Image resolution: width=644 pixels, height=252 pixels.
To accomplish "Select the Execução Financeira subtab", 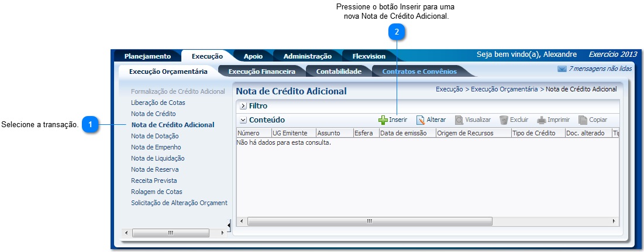I will [261, 71].
